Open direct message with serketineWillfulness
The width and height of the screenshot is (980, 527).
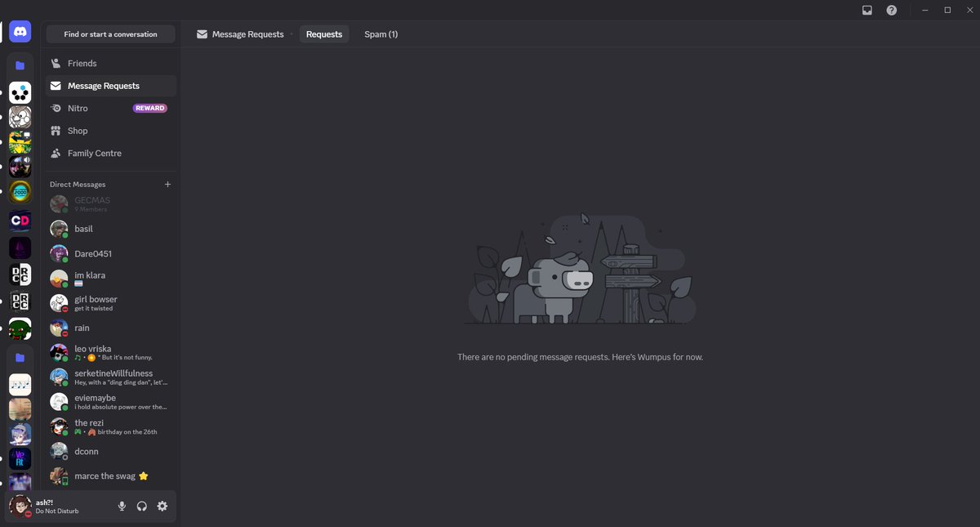(111, 377)
